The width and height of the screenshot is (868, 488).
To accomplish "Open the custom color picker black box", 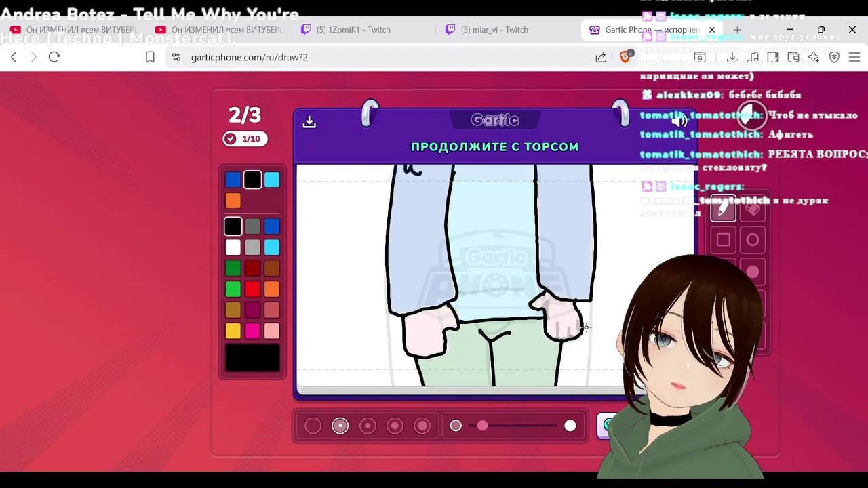I will (252, 358).
